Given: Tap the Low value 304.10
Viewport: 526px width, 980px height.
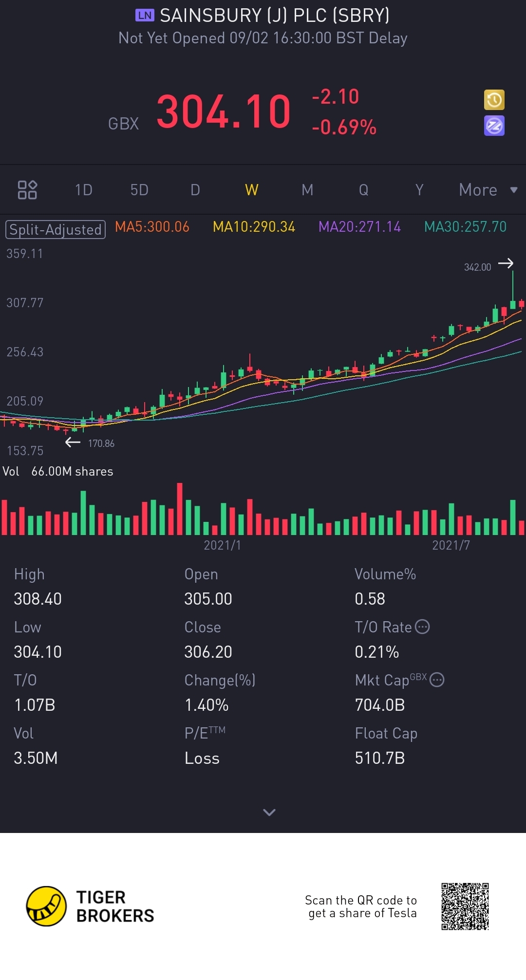Looking at the screenshot, I should (x=38, y=652).
